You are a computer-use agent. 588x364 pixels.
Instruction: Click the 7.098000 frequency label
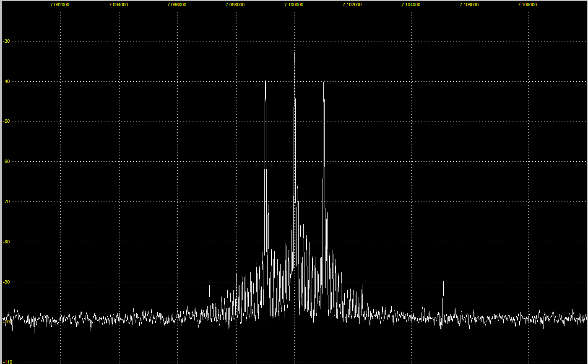235,5
